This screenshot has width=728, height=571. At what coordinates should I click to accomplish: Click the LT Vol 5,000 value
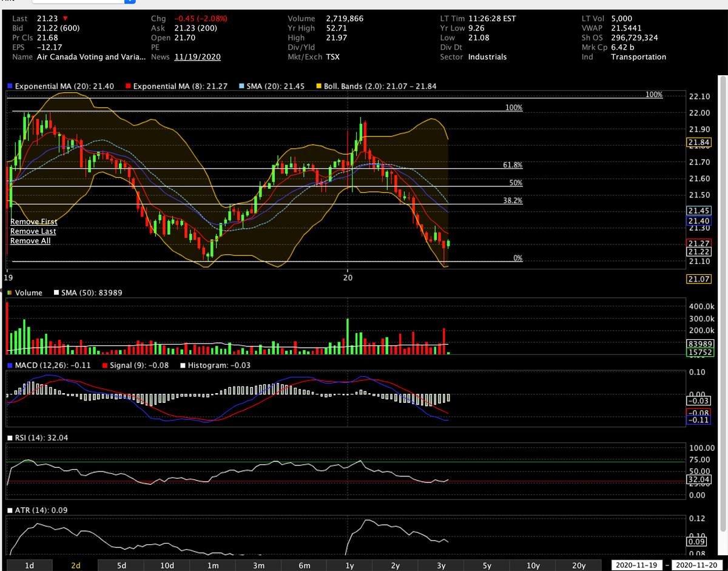pos(622,19)
